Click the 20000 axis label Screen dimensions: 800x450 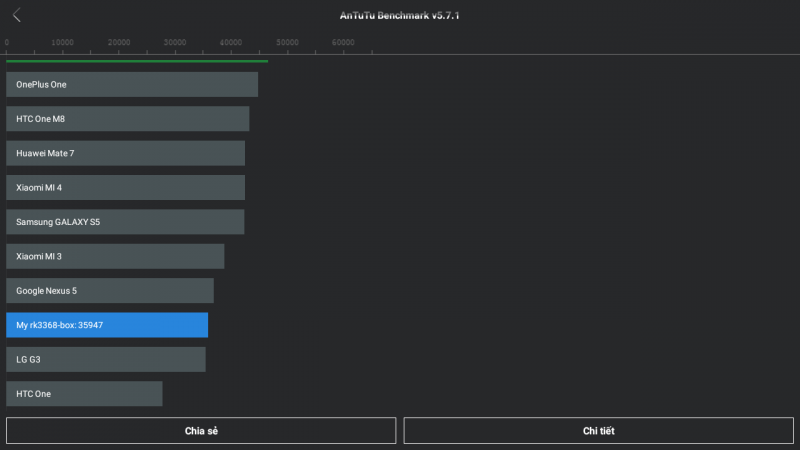(119, 42)
